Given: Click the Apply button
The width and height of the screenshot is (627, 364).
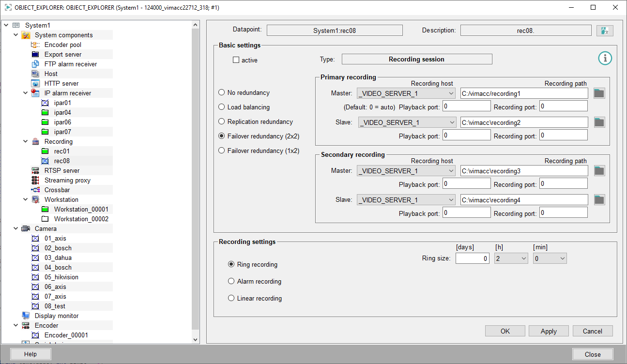Looking at the screenshot, I should click(x=549, y=331).
